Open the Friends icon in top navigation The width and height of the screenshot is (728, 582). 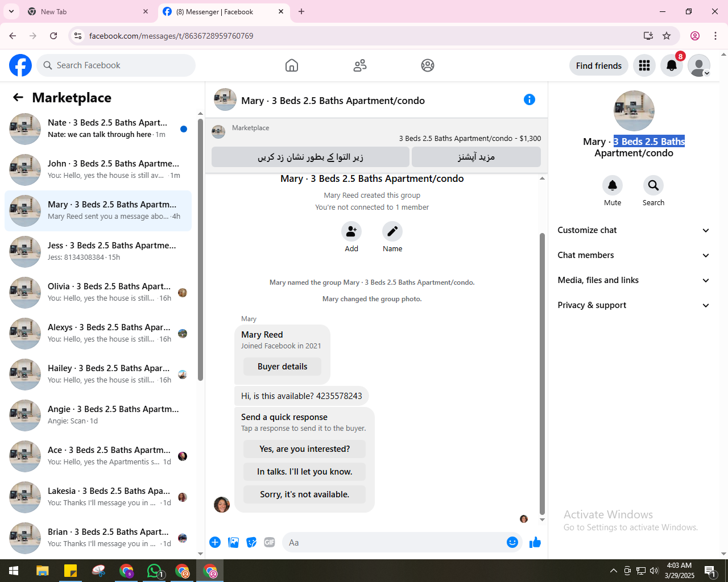point(360,65)
